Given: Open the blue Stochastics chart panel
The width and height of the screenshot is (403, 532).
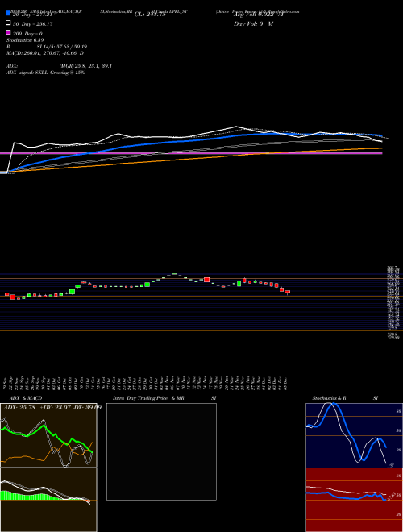Looking at the screenshot, I should (354, 435).
